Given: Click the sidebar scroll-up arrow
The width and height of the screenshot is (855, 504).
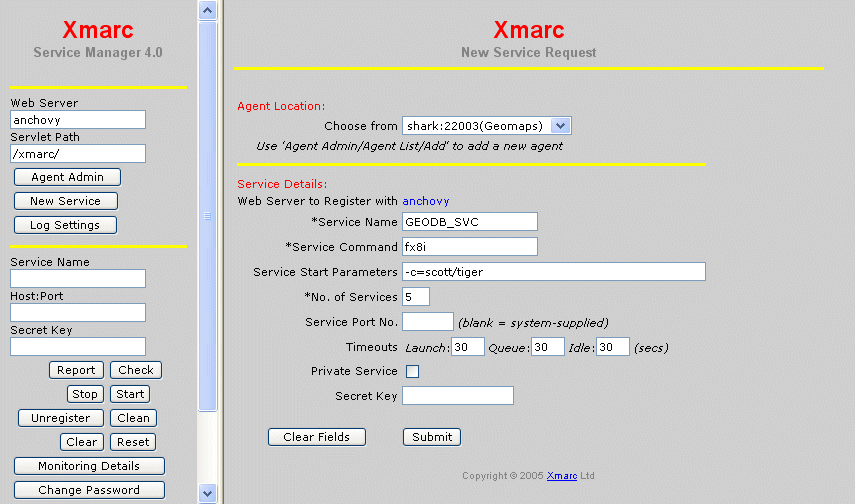Looking at the screenshot, I should point(207,10).
